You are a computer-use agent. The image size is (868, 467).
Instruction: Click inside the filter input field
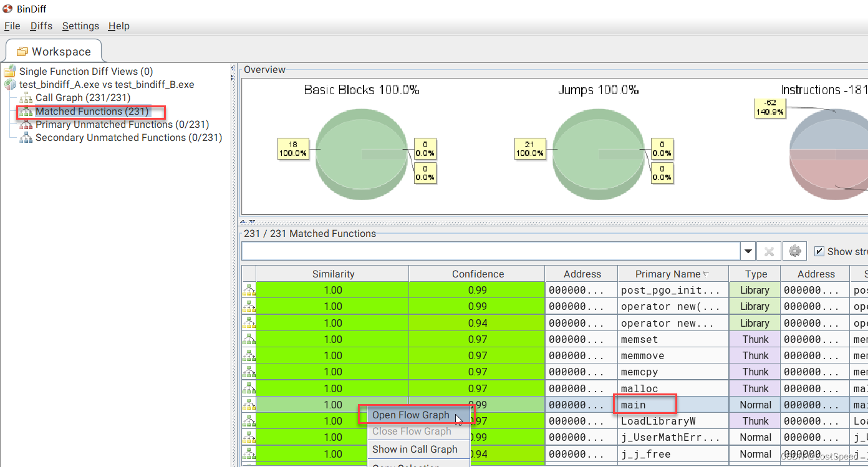pos(486,251)
